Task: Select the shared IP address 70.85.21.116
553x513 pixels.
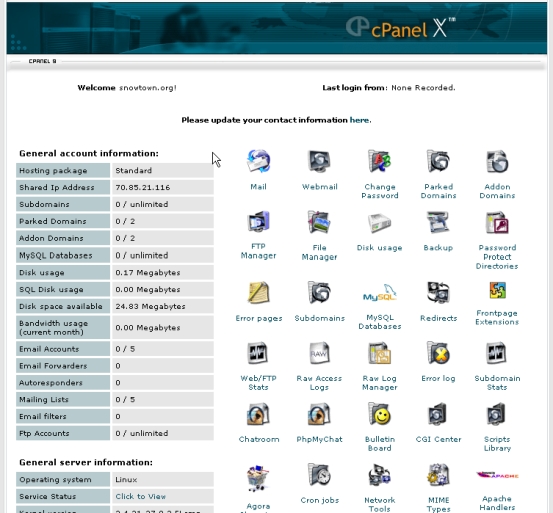Action: point(143,188)
